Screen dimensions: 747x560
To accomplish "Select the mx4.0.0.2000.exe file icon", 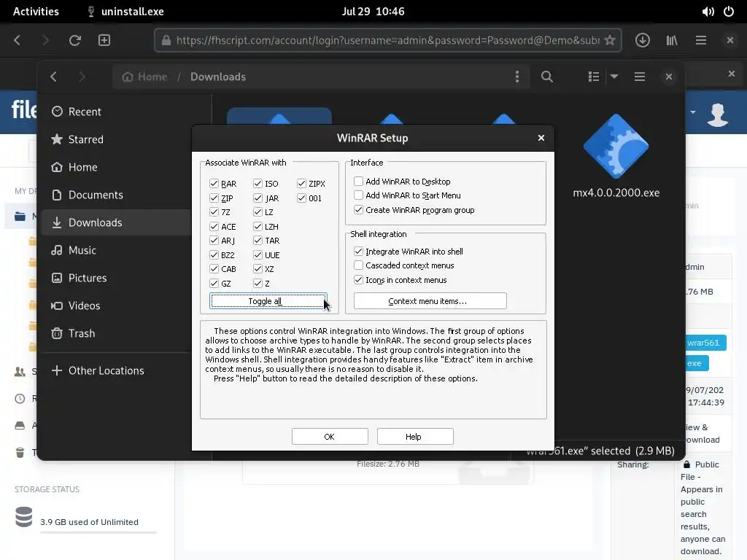I will coord(616,147).
